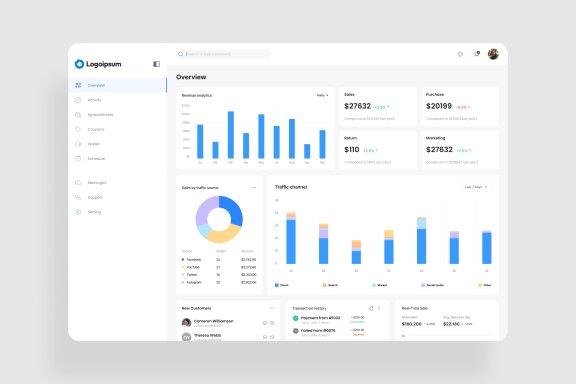
Task: Open the 'Failed from' transaction entry
Action: coord(318,331)
